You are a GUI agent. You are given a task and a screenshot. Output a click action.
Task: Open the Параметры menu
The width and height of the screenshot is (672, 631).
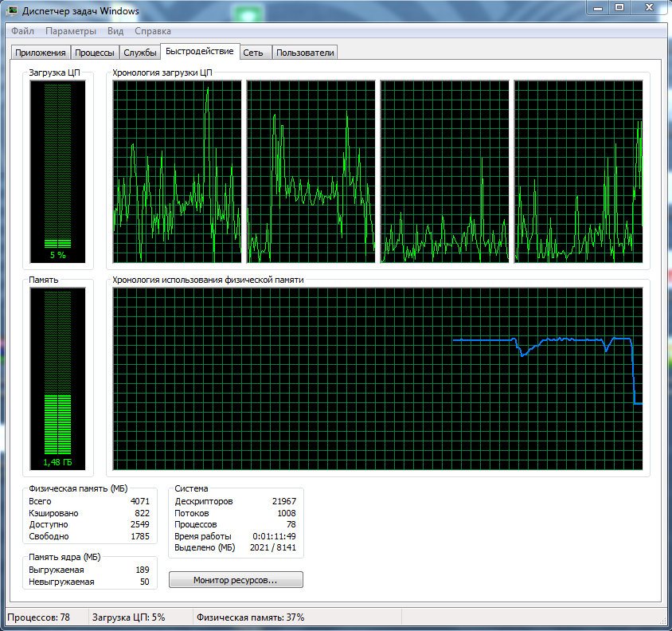[x=71, y=31]
